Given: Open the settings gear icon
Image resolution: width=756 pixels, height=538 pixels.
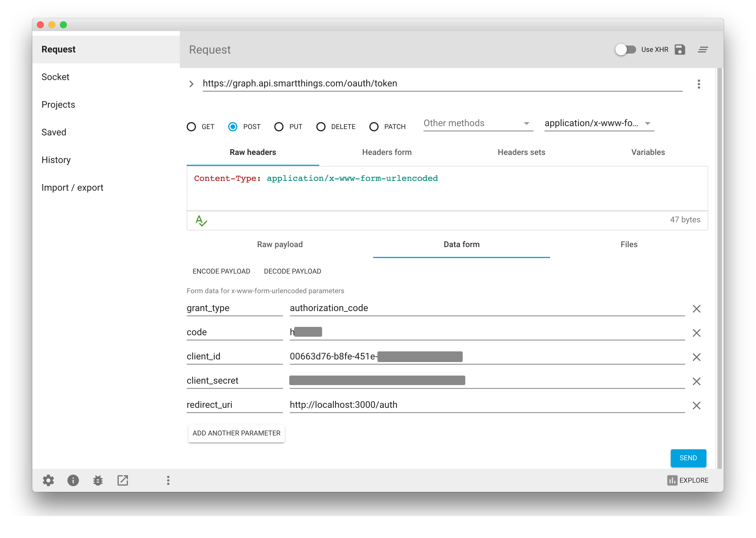Looking at the screenshot, I should [48, 480].
